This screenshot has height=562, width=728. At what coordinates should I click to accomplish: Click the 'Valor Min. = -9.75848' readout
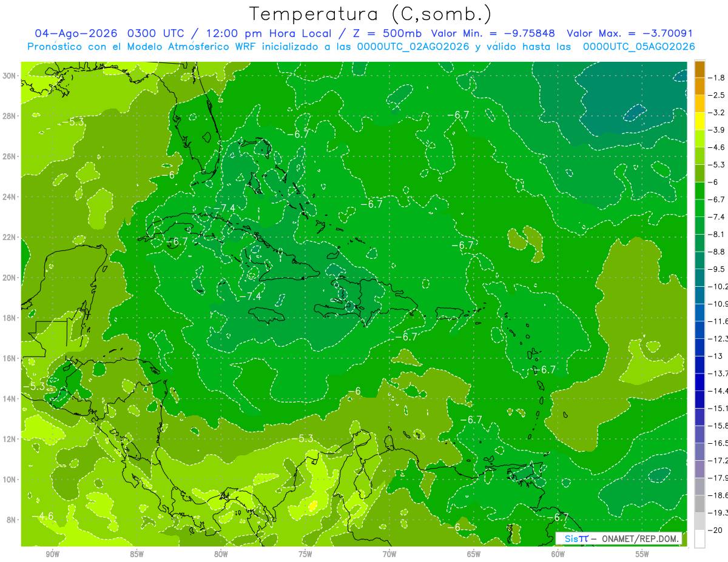click(494, 33)
